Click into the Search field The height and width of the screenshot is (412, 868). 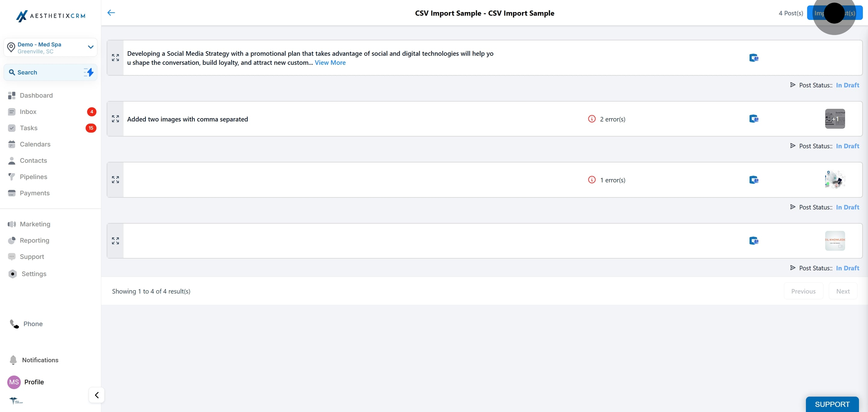tap(46, 72)
